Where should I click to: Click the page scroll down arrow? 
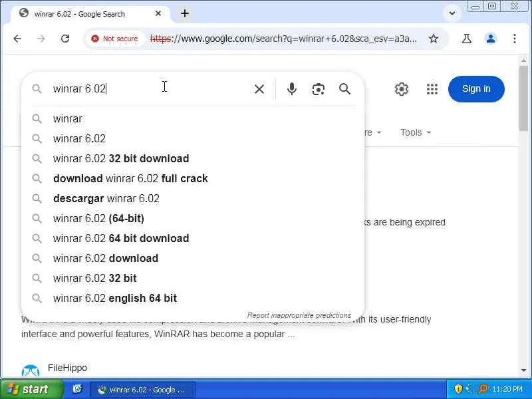coord(524,370)
